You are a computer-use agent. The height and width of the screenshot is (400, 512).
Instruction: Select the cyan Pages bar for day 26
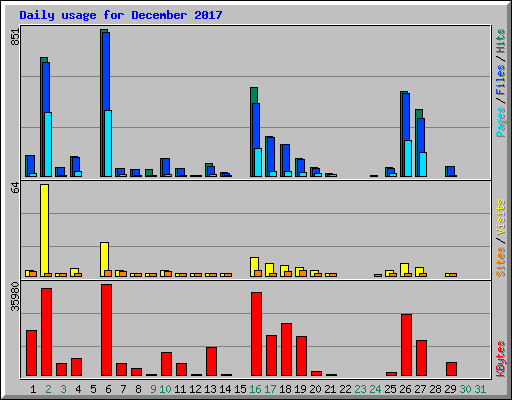(408, 158)
